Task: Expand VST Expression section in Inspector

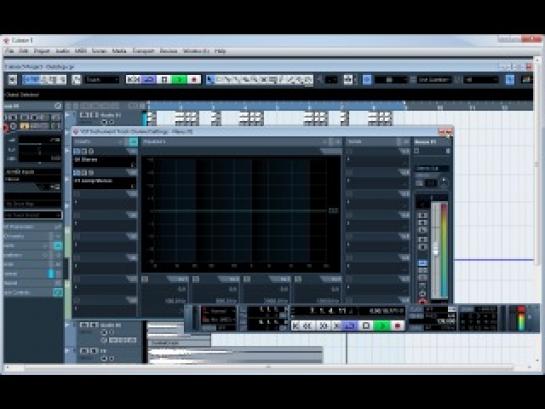Action: pyautogui.click(x=33, y=227)
